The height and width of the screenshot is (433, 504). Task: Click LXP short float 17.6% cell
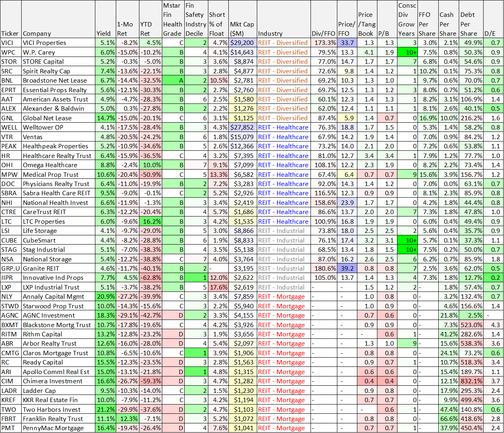(x=218, y=287)
